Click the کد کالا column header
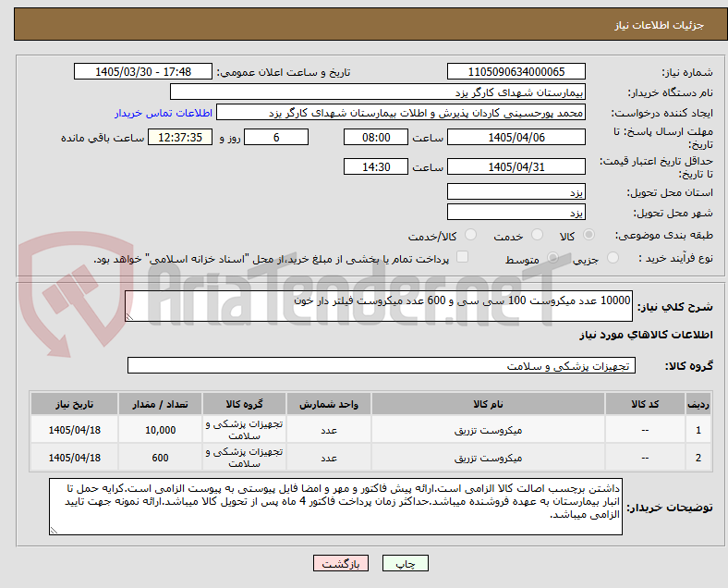This screenshot has height=588, width=728. pos(645,404)
